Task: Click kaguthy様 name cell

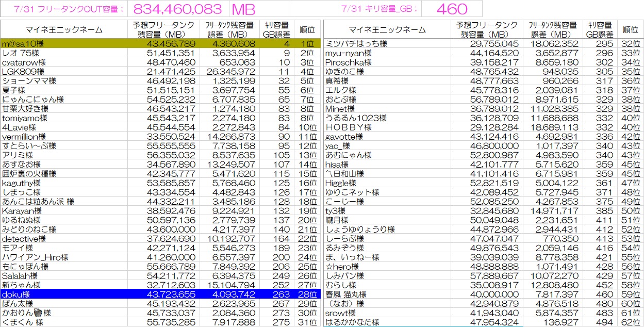Action: point(64,183)
